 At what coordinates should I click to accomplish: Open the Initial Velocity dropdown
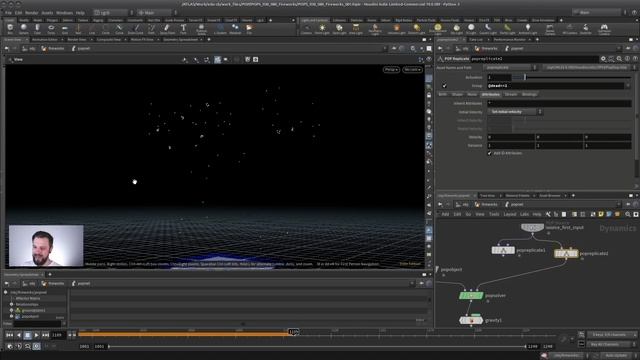[x=516, y=111]
